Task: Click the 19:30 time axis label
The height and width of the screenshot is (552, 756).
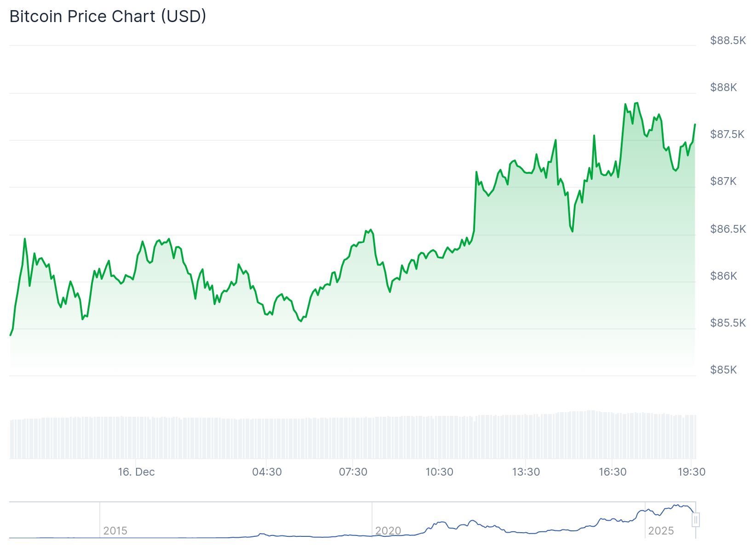Action: pos(692,472)
